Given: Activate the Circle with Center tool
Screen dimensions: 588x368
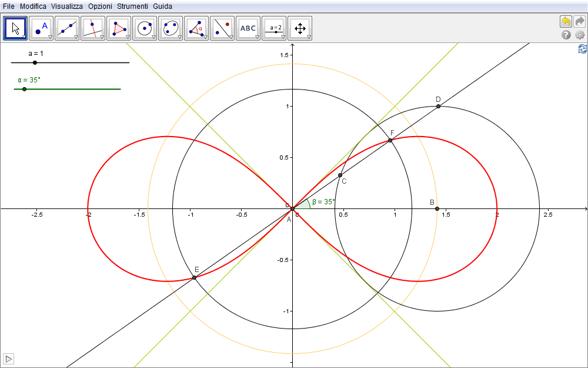Looking at the screenshot, I should click(145, 28).
